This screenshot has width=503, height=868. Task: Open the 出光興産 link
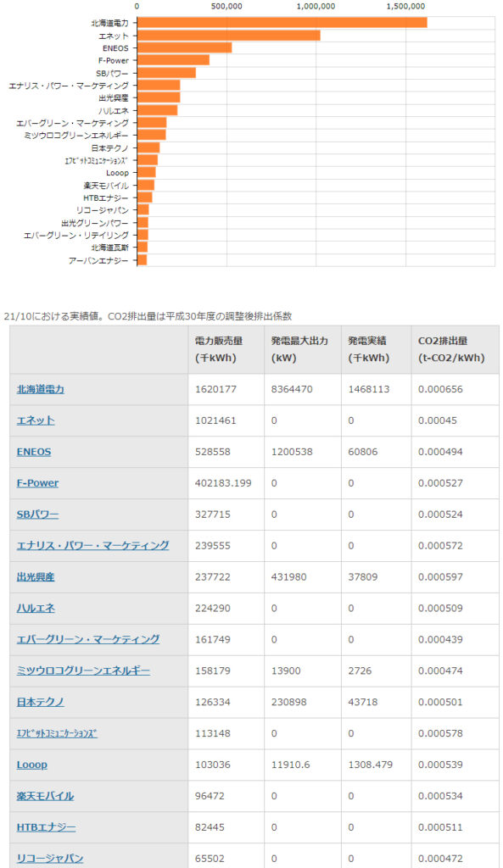(x=36, y=576)
